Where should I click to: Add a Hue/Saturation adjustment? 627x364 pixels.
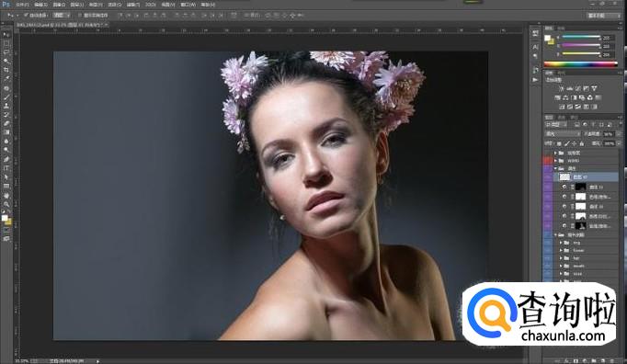pyautogui.click(x=557, y=97)
